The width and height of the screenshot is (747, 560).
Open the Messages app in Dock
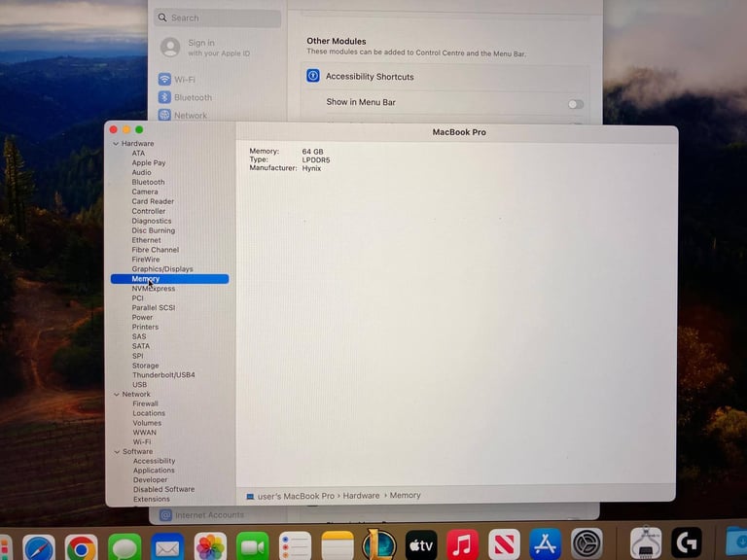point(124,546)
